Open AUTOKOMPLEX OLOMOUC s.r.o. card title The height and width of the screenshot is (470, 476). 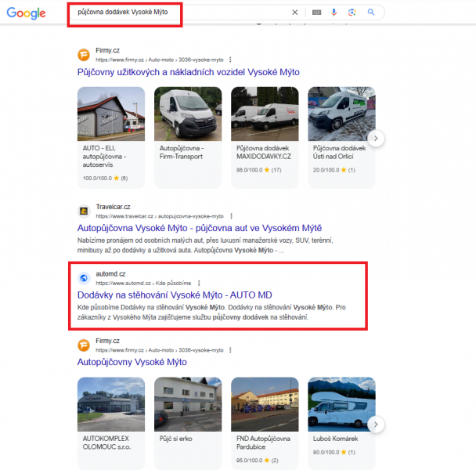pyautogui.click(x=106, y=443)
